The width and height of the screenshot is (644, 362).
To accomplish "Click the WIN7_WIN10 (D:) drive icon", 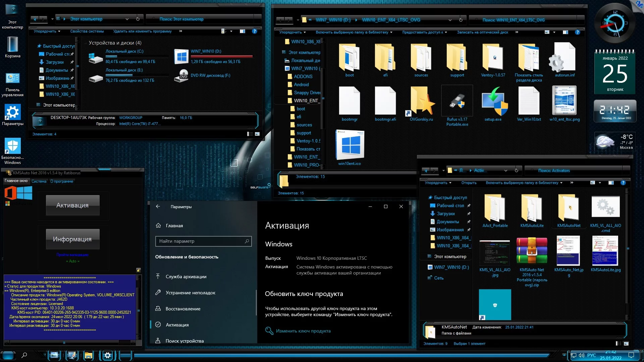I will (x=181, y=56).
